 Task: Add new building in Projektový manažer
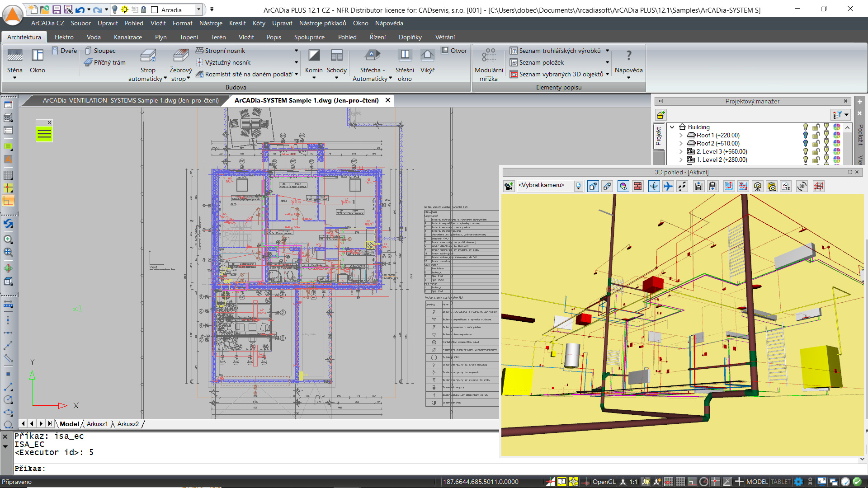coord(660,115)
